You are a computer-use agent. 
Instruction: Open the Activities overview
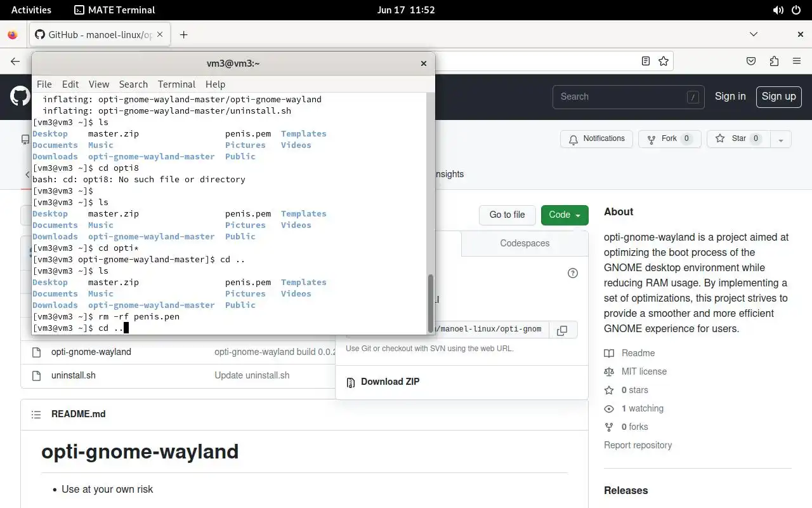pos(31,10)
